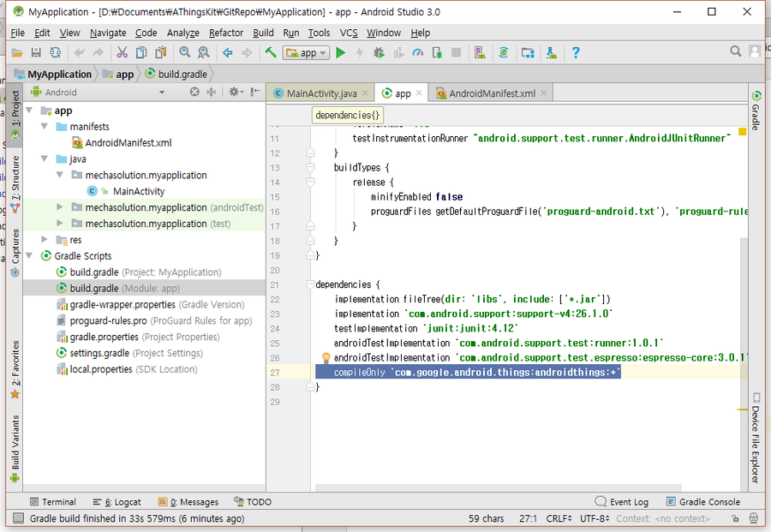Expand the mechasolution.myapplication (androidTest) package

59,207
